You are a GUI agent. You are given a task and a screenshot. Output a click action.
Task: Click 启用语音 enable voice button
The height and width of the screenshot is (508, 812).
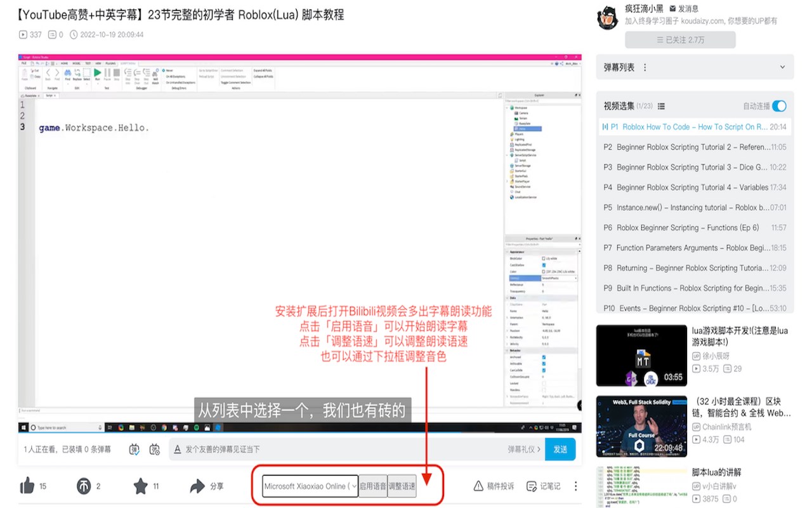pos(373,486)
